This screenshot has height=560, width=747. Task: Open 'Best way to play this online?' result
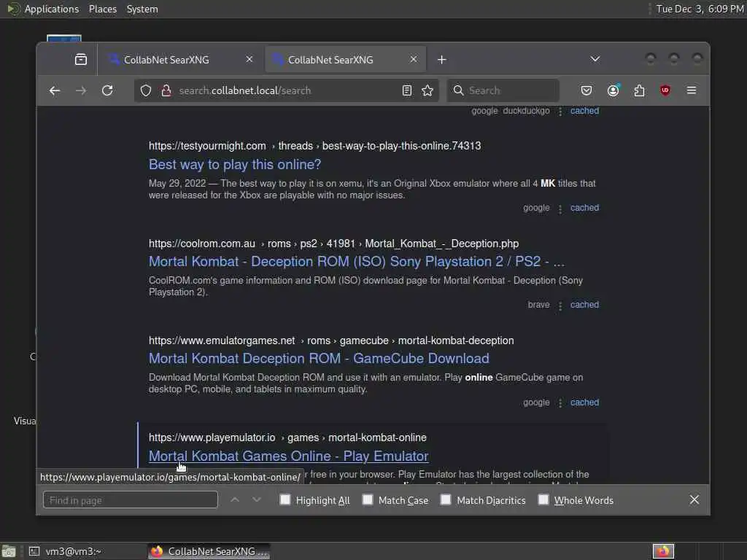[x=235, y=164]
